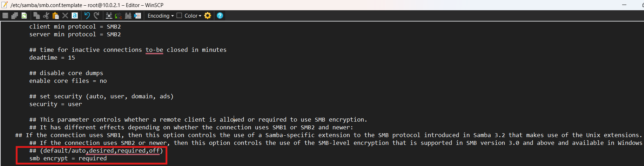Open Find with the binoculars icon
This screenshot has height=166, width=644.
tap(109, 16)
